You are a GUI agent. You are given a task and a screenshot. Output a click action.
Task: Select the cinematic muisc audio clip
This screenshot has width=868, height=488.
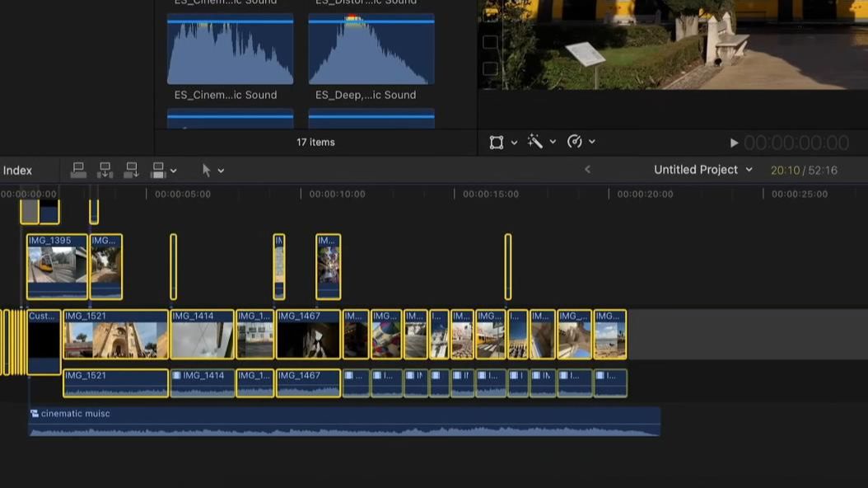(344, 422)
